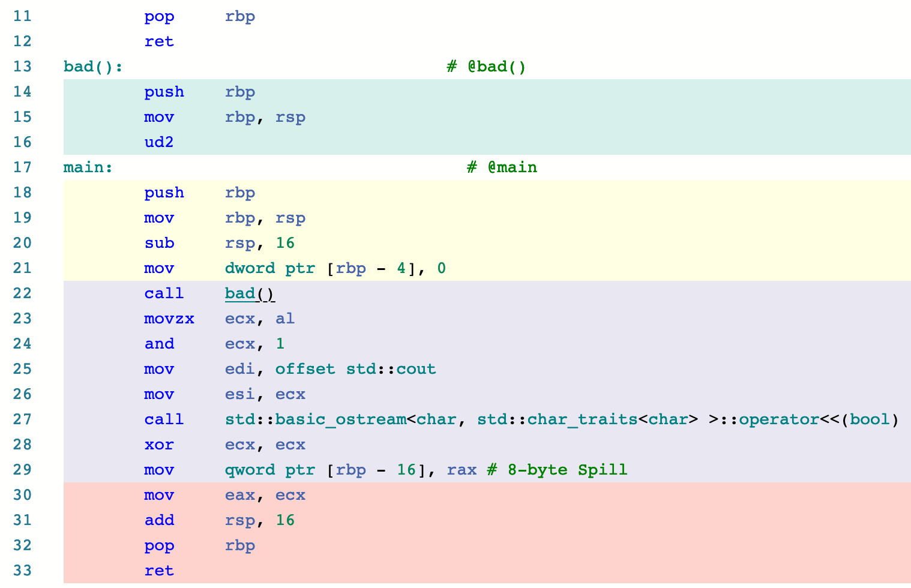
Task: Click line number 17 in the gutter
Action: (22, 167)
